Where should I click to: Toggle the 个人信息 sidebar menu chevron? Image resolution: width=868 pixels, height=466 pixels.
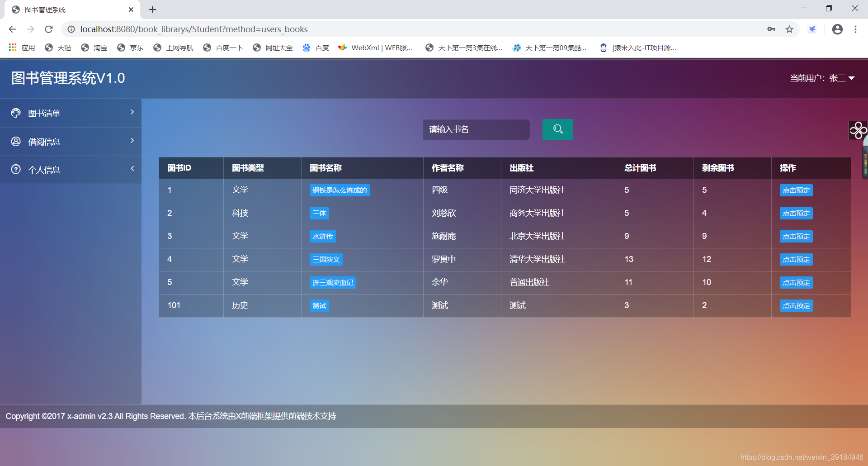[132, 169]
